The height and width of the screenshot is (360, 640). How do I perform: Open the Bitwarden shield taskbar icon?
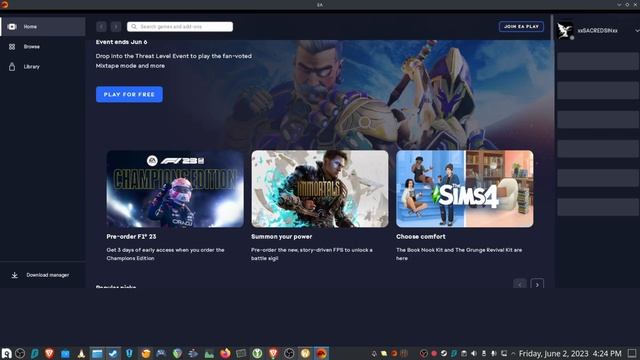pyautogui.click(x=129, y=353)
